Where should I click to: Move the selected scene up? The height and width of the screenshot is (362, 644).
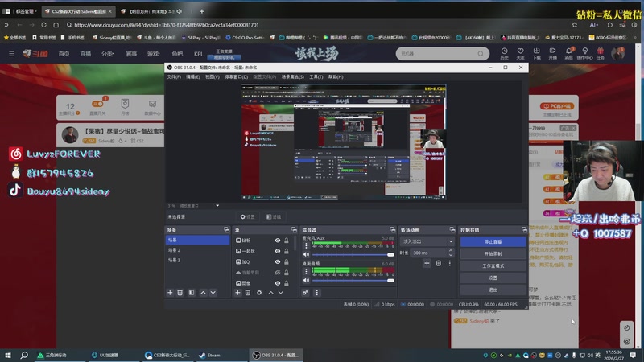pos(203,293)
